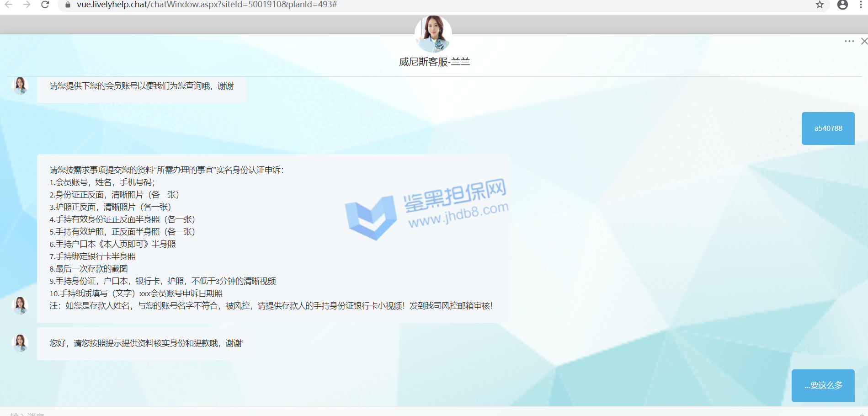Screen dimensions: 868x416
Task: Click the sent message bubble a540788
Action: pos(828,128)
